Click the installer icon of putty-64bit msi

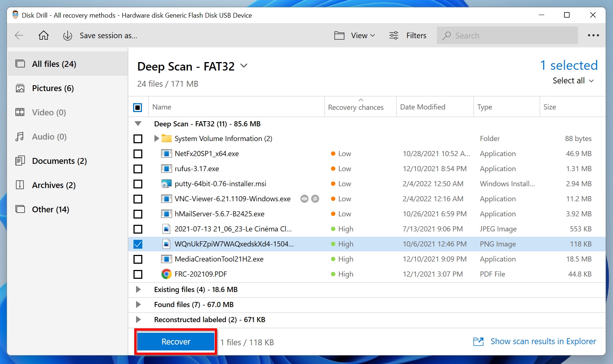(x=167, y=184)
